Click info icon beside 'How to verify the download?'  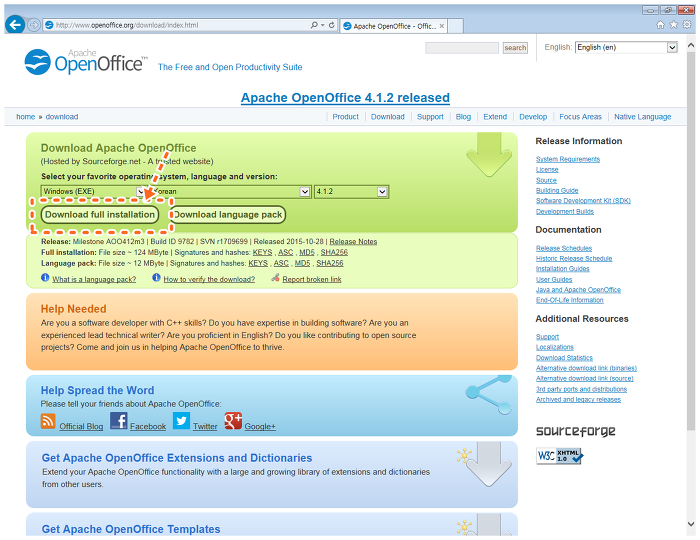(x=156, y=278)
